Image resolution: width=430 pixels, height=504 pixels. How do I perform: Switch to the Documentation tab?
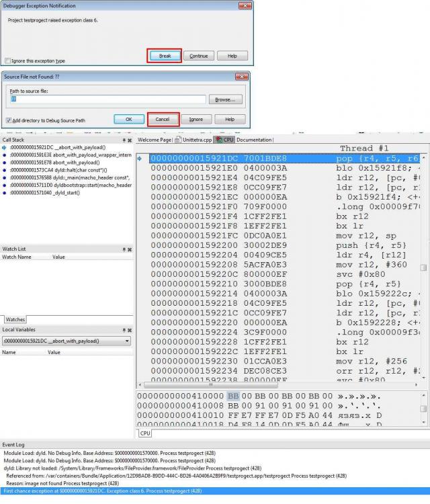[254, 140]
